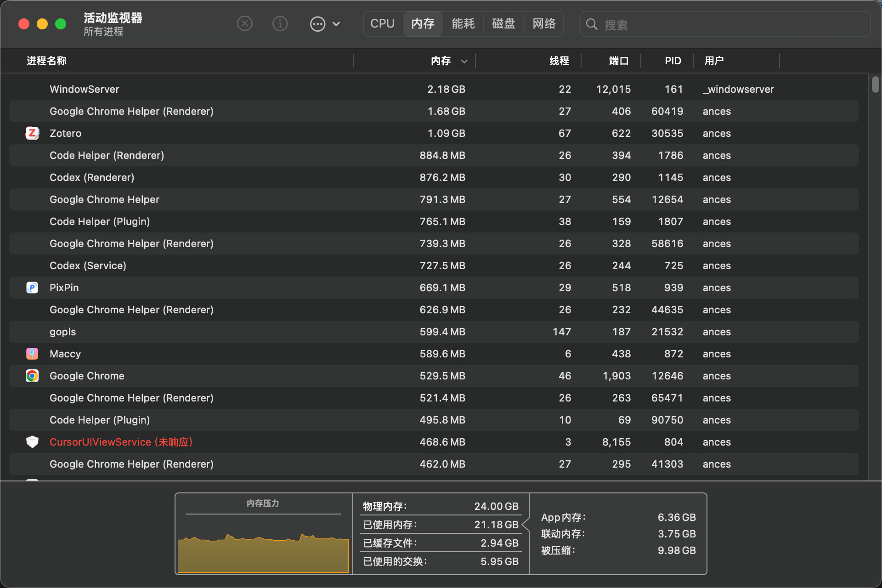This screenshot has height=588, width=882.
Task: Click the process info (i) toolbar icon
Action: point(280,23)
